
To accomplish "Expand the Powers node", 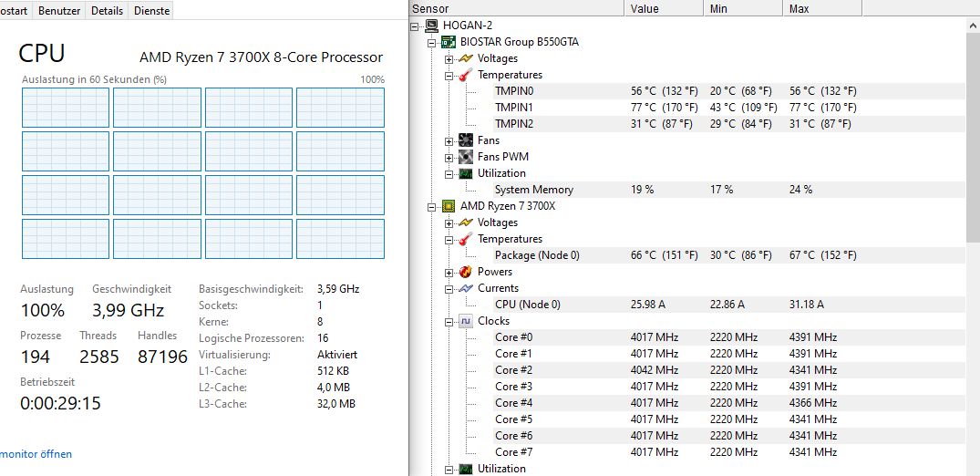I will pyautogui.click(x=449, y=272).
